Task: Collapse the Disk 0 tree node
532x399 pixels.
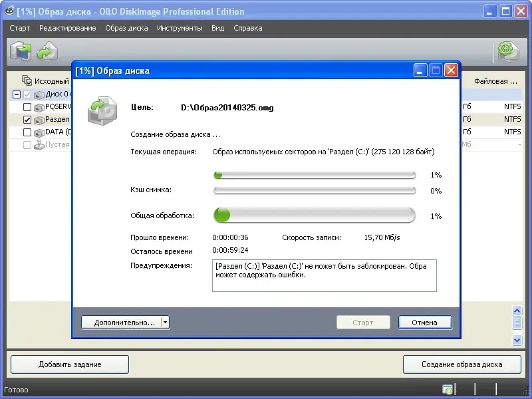Action: coord(16,94)
